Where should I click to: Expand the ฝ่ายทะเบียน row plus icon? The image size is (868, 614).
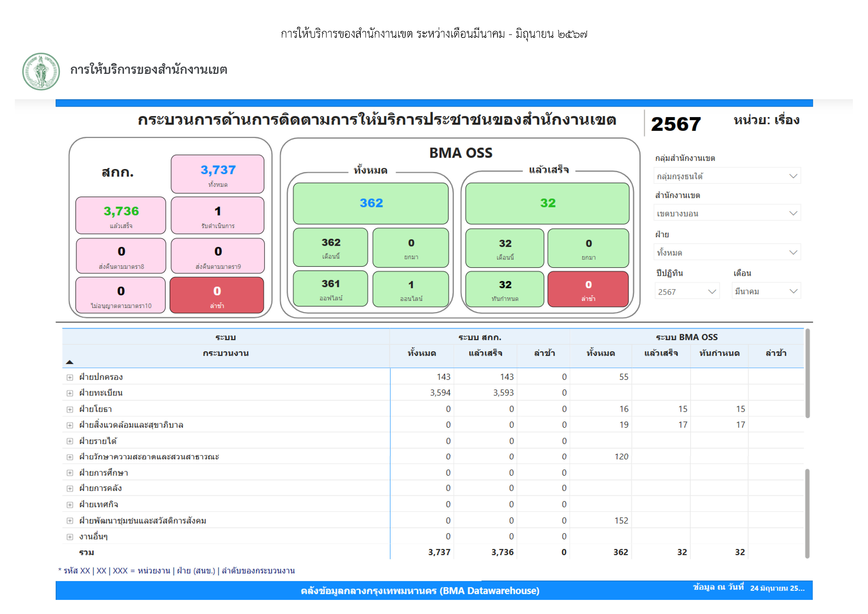point(70,393)
